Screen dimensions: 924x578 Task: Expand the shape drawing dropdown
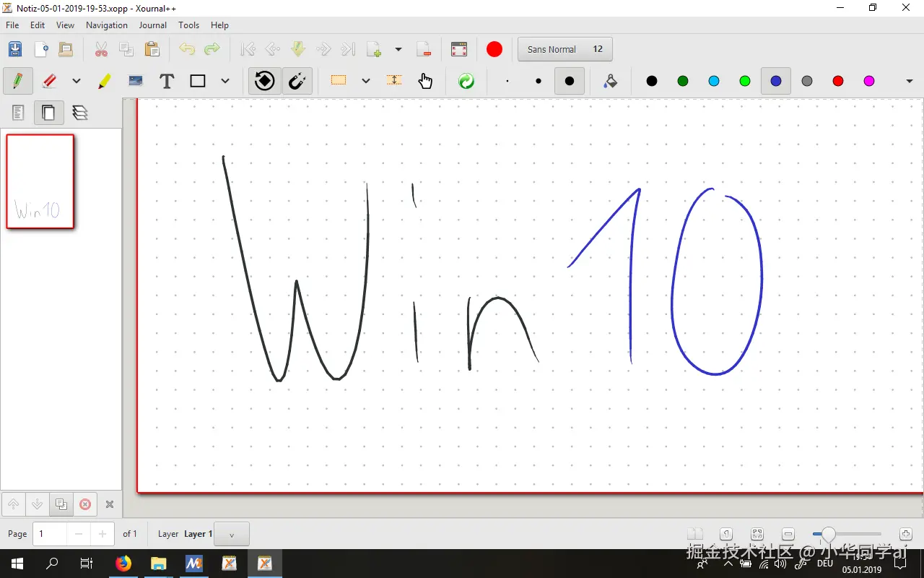coord(225,81)
